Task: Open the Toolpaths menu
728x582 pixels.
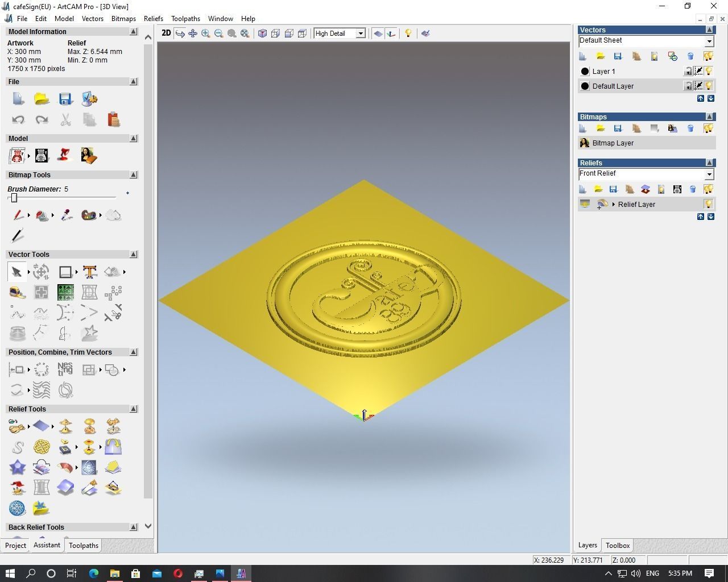Action: point(185,19)
